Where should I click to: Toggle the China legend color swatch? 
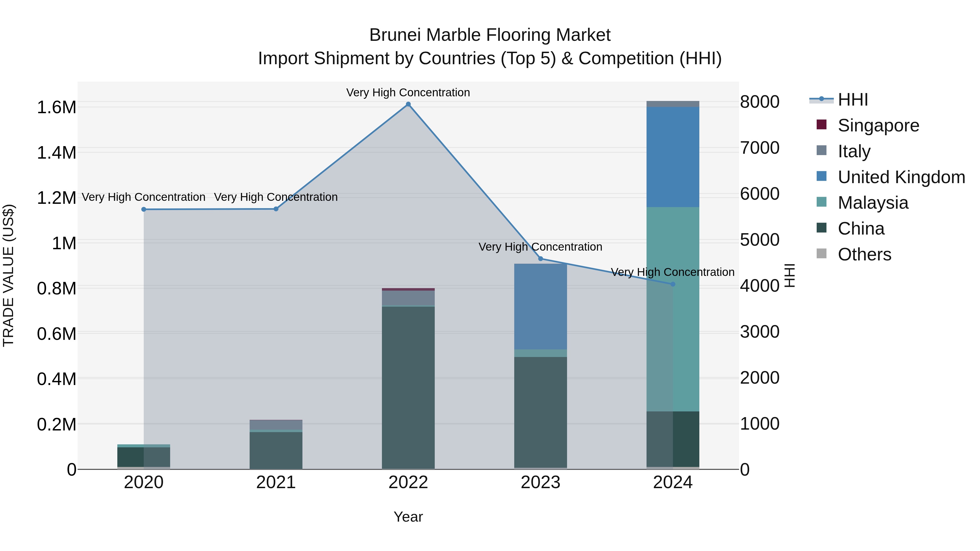click(821, 228)
